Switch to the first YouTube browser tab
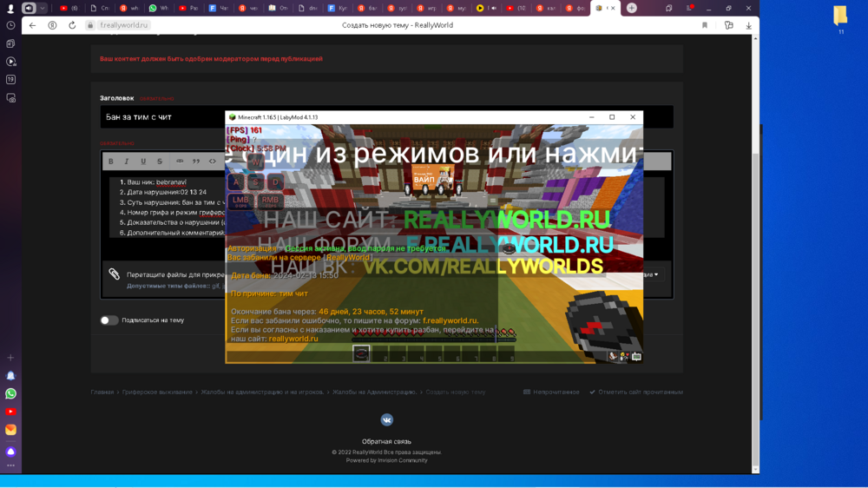The width and height of the screenshot is (868, 488). pos(69,9)
